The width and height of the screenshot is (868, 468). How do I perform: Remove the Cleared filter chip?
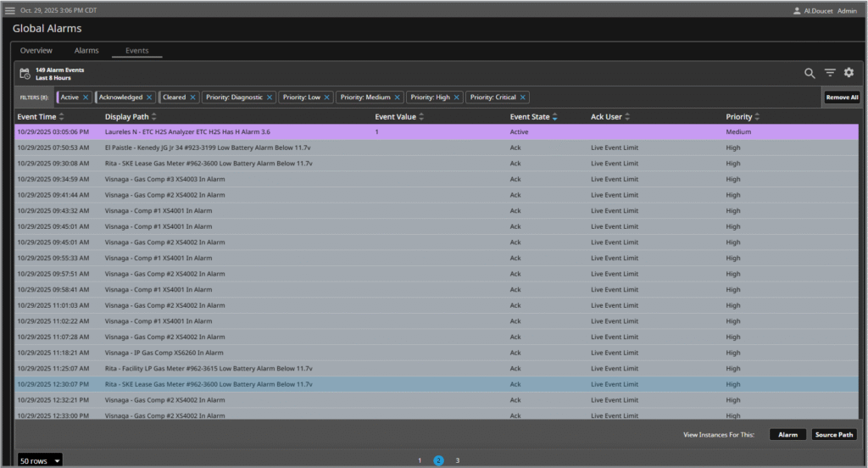(x=192, y=97)
